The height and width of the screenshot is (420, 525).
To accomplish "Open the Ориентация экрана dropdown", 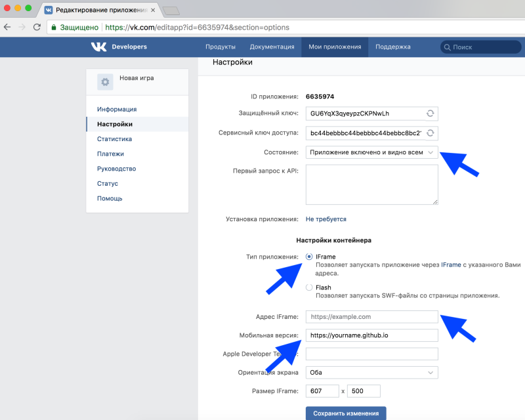I will tap(371, 373).
